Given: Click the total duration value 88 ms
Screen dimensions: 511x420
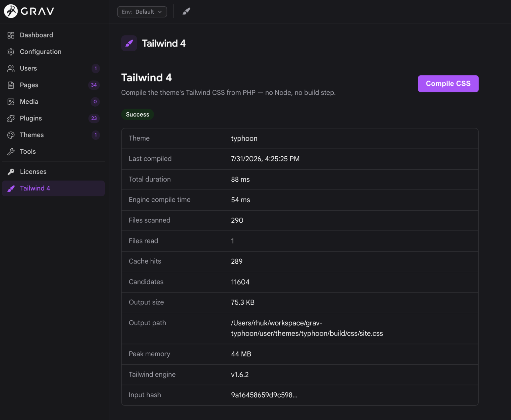Looking at the screenshot, I should click(240, 179).
